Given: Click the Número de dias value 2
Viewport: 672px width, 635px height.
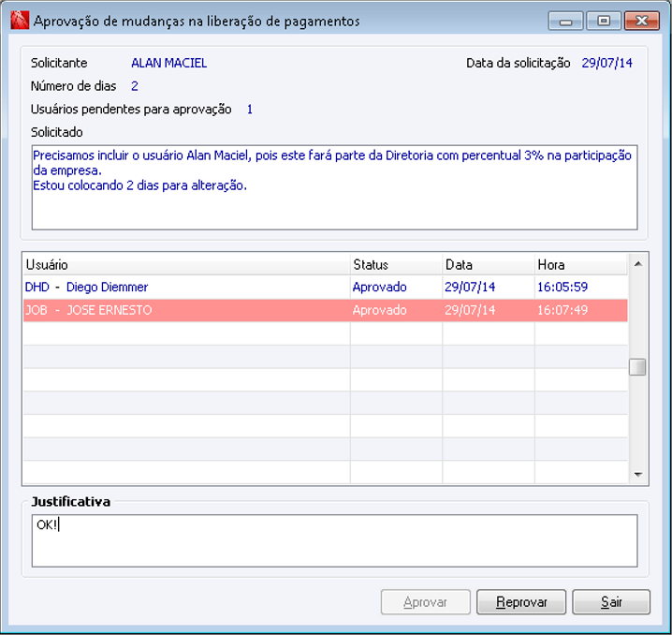Looking at the screenshot, I should click(135, 86).
